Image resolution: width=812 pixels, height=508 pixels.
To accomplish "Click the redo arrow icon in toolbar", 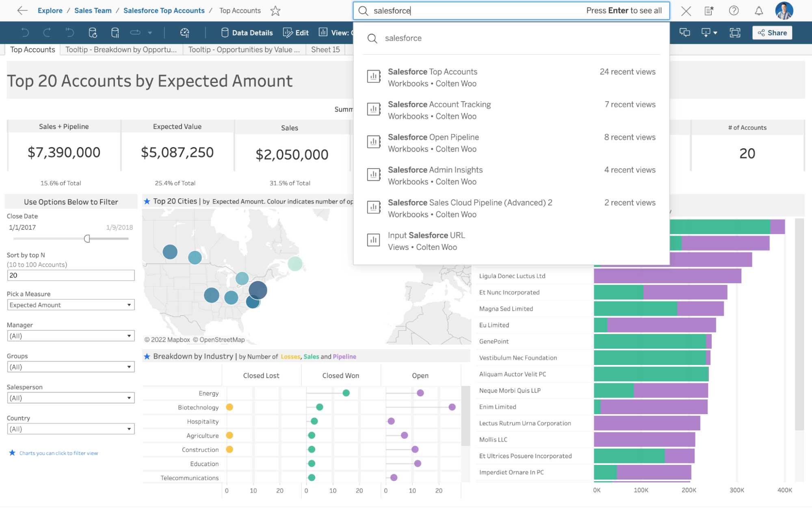I will click(46, 33).
